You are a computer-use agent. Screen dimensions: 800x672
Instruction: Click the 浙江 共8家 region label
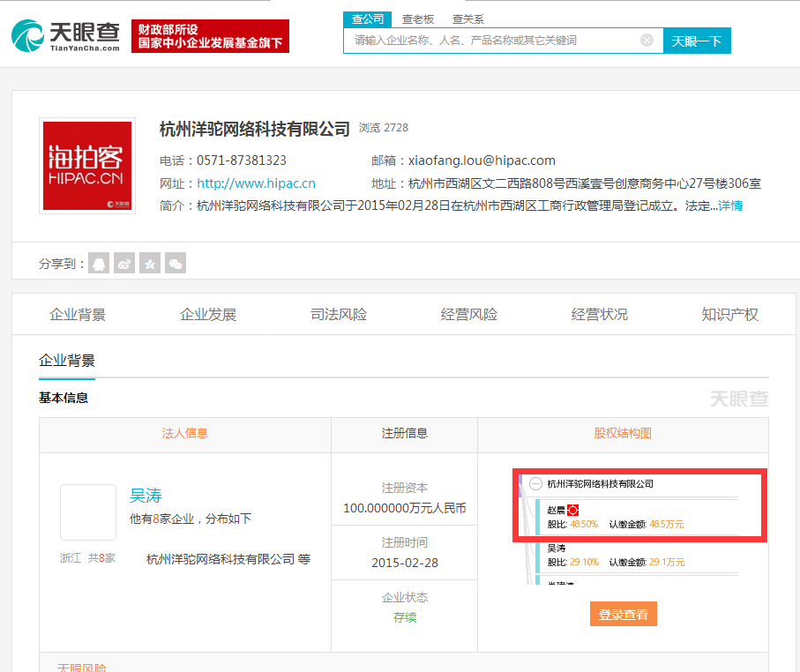87,558
